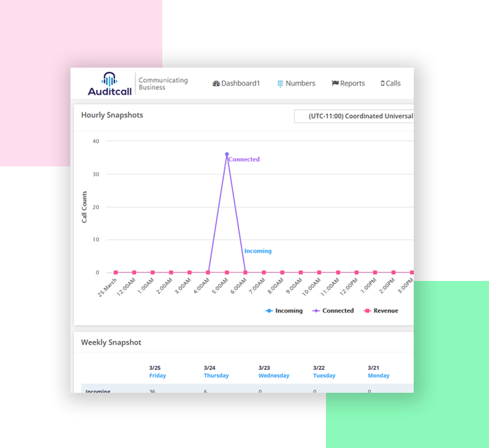Click the Thursday link under 3/24

click(x=216, y=376)
